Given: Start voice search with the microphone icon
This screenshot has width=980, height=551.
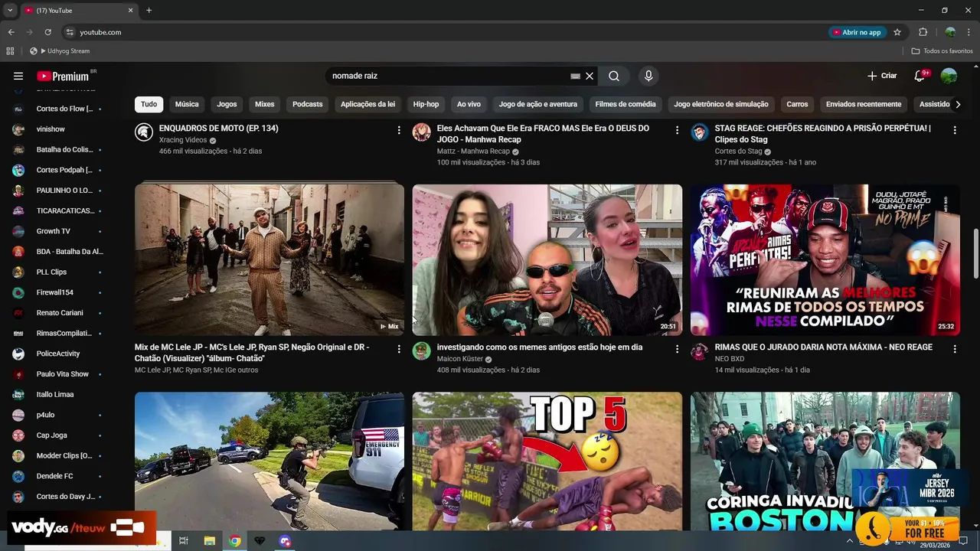Looking at the screenshot, I should pos(648,76).
